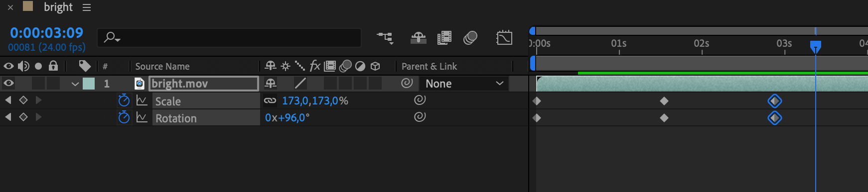Enable motion blur for the composition
868x192 pixels.
[470, 38]
